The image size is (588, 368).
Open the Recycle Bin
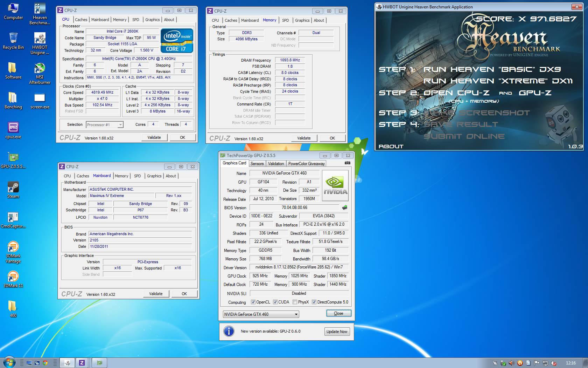13,41
